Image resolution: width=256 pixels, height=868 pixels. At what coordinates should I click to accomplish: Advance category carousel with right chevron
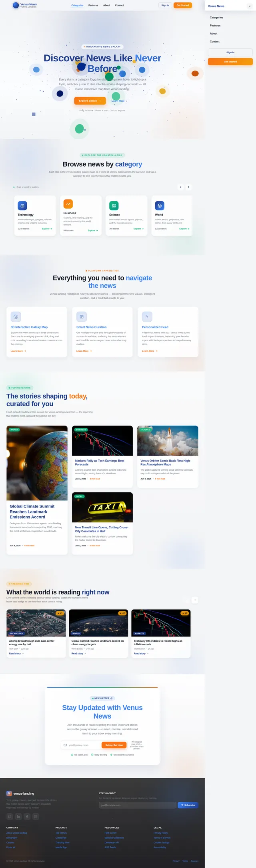click(188, 187)
